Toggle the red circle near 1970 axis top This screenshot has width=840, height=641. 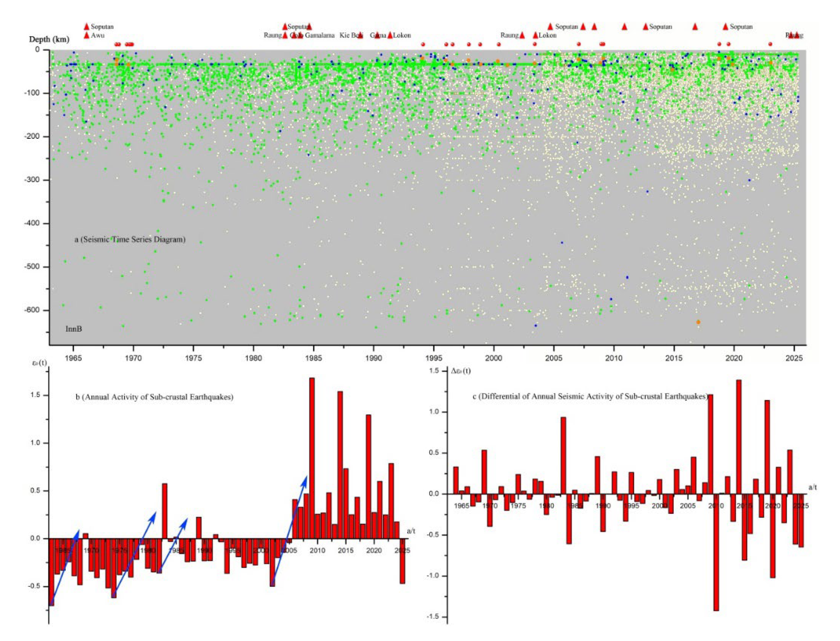(130, 44)
